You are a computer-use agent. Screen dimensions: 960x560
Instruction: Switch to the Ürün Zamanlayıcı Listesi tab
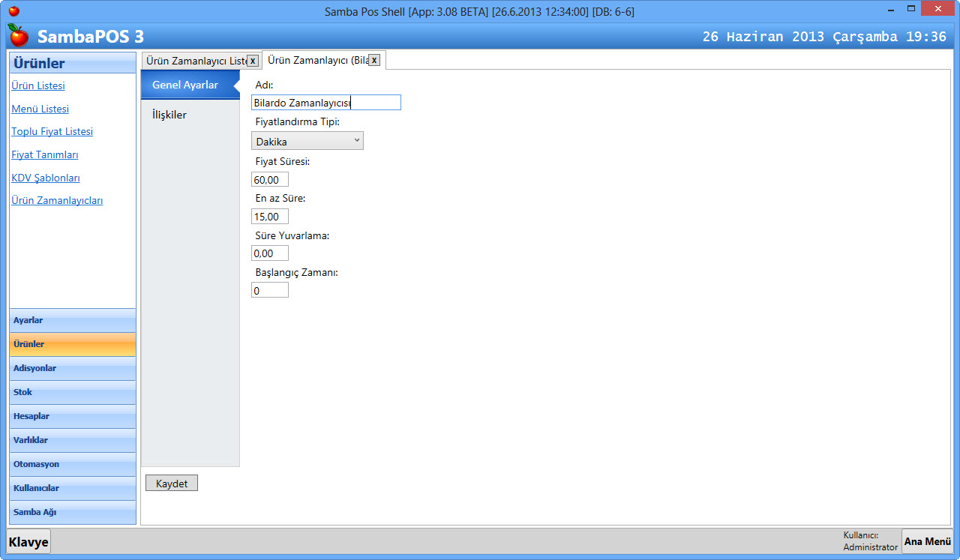pos(195,61)
